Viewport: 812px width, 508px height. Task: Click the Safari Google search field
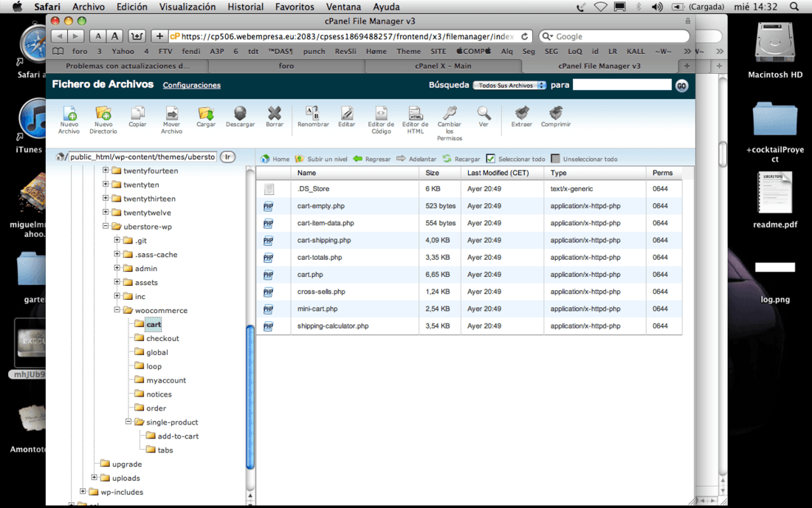[614, 36]
